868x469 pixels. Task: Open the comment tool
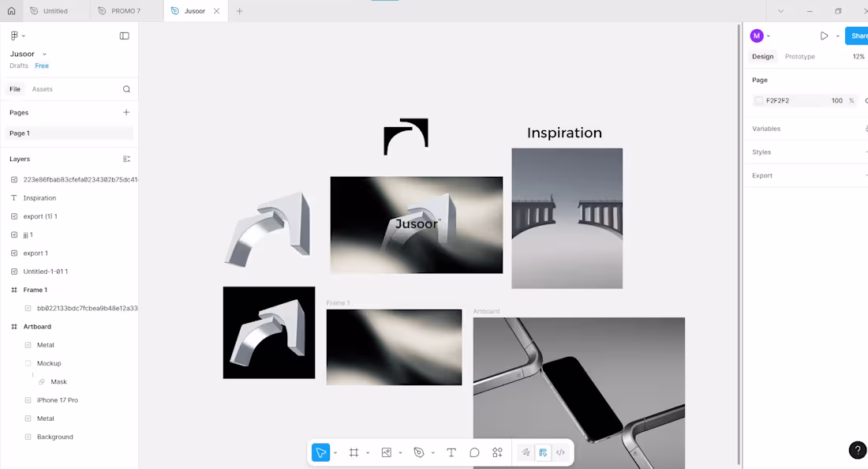tap(474, 452)
